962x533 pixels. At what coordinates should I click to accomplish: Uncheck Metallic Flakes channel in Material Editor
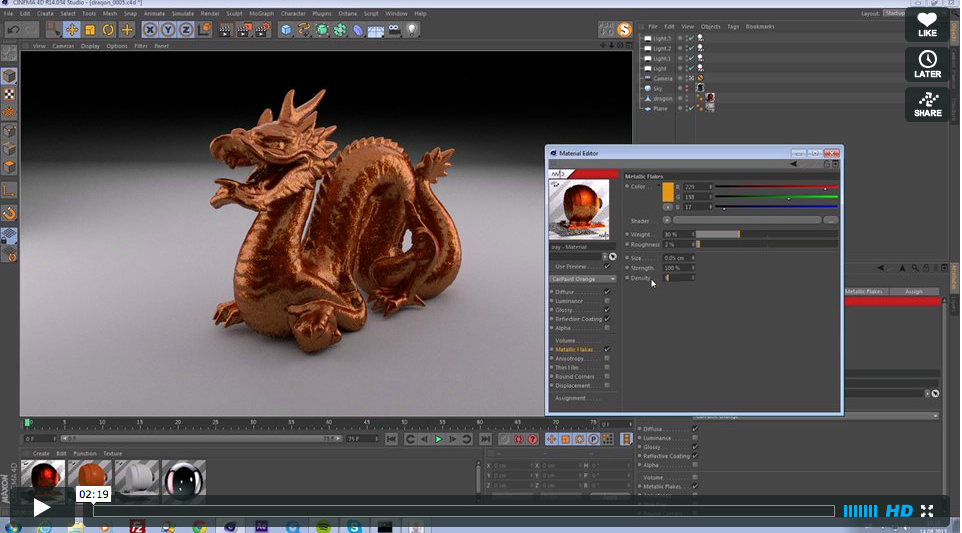point(607,349)
